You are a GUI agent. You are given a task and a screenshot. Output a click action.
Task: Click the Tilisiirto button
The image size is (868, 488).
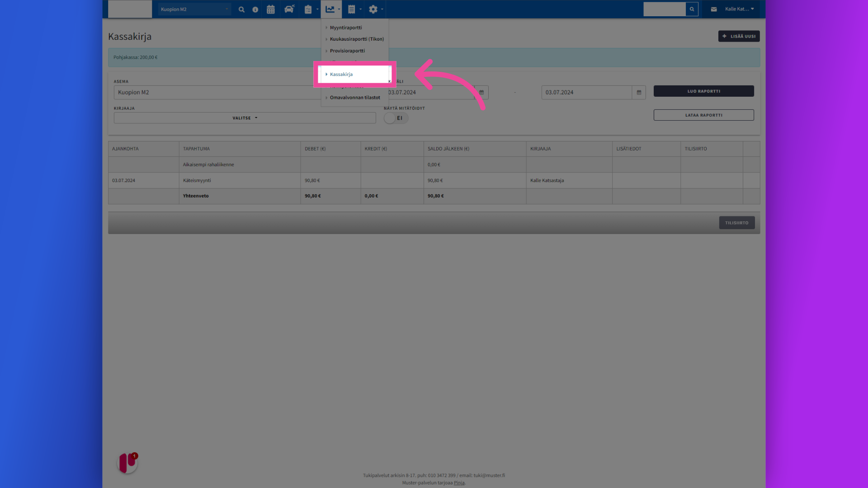pos(736,223)
